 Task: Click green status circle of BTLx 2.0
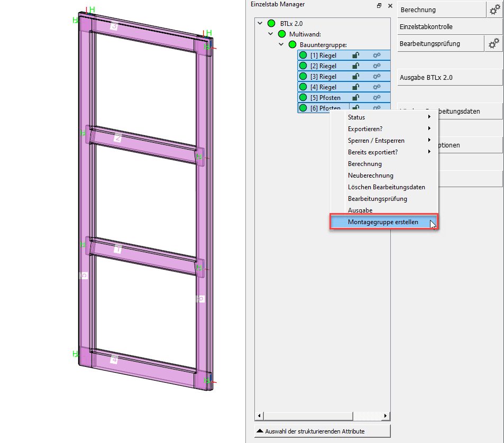[x=271, y=23]
